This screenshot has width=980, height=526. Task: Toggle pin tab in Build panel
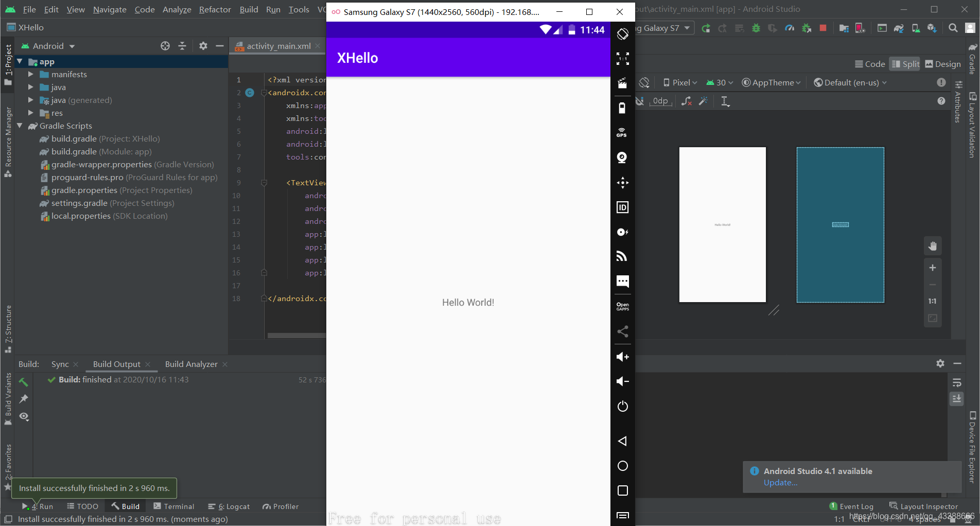24,399
